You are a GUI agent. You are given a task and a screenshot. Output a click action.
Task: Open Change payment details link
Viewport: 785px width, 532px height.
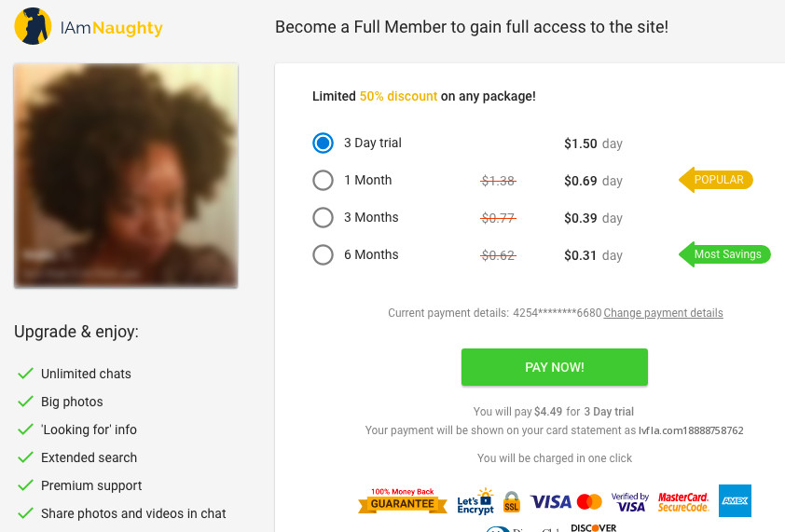coord(664,313)
